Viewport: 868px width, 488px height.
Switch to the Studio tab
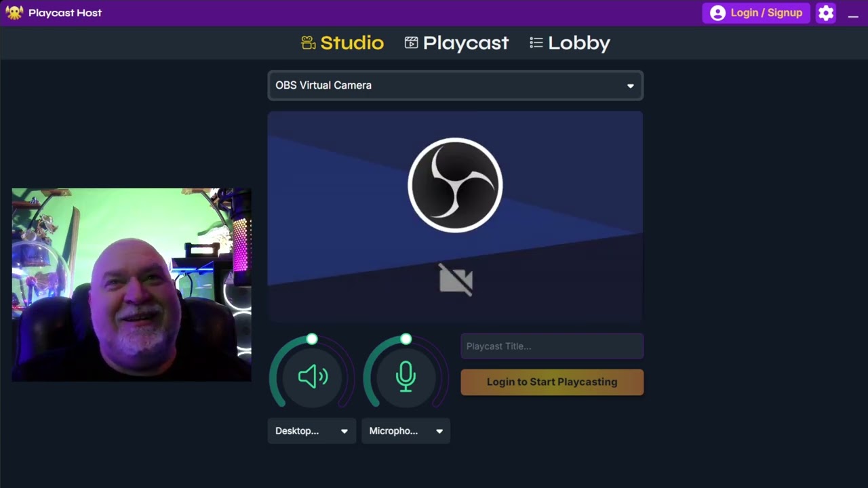click(x=342, y=43)
